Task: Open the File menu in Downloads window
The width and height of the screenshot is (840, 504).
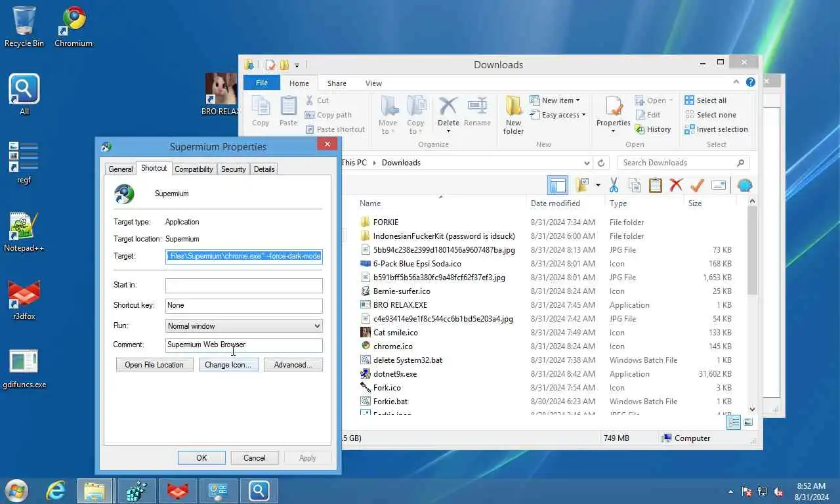Action: pos(262,83)
